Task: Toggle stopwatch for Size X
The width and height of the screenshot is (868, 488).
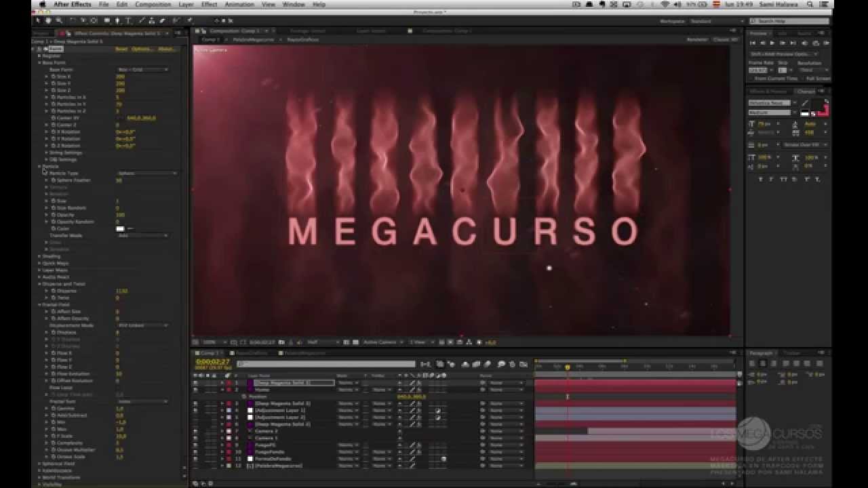Action: (x=53, y=77)
